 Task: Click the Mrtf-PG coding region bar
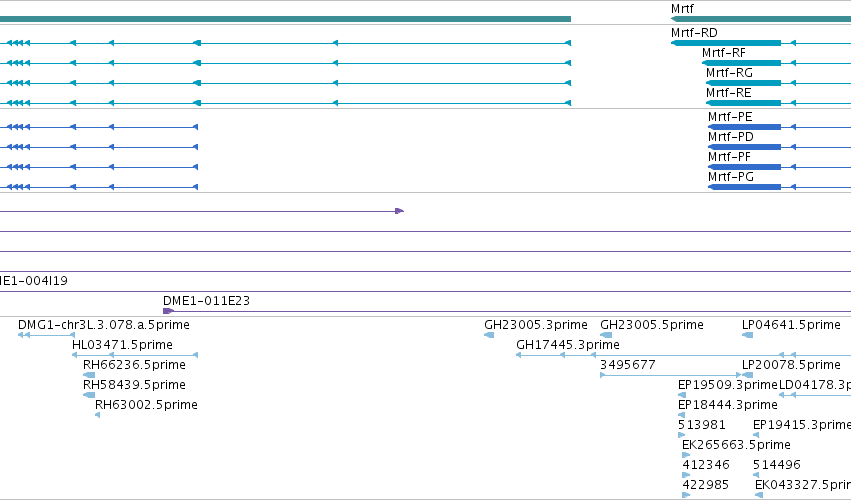745,187
